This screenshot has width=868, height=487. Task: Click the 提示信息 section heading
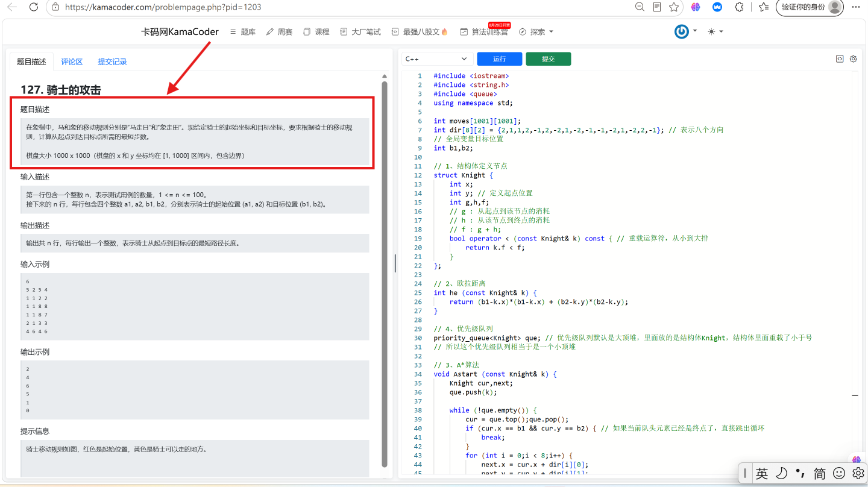coord(35,432)
